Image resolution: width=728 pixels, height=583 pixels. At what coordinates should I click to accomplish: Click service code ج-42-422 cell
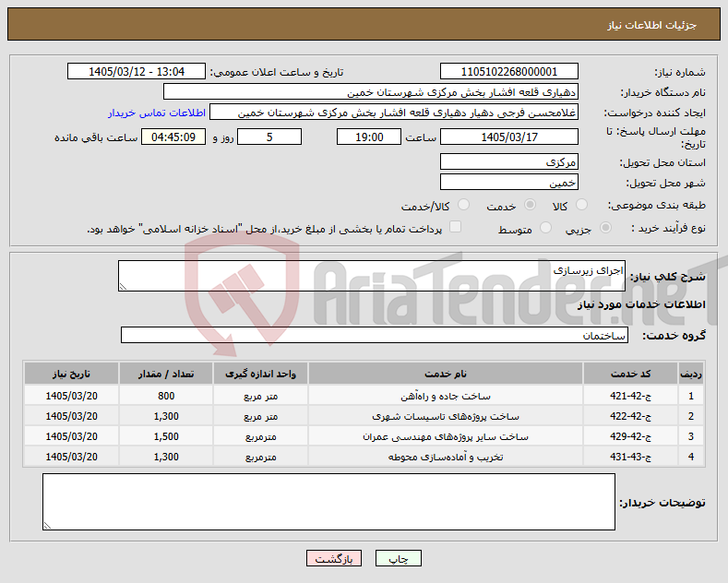pyautogui.click(x=630, y=416)
